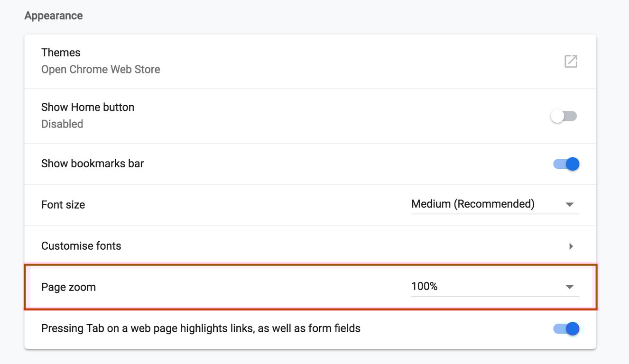This screenshot has width=629, height=364.
Task: Click the Themes row title
Action: coord(61,53)
